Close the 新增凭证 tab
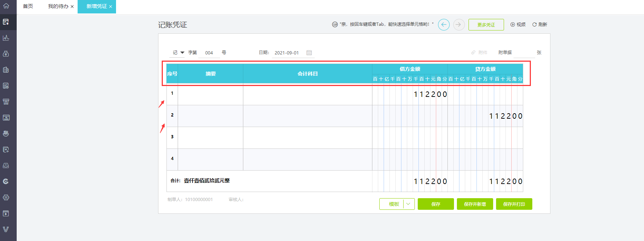 111,7
